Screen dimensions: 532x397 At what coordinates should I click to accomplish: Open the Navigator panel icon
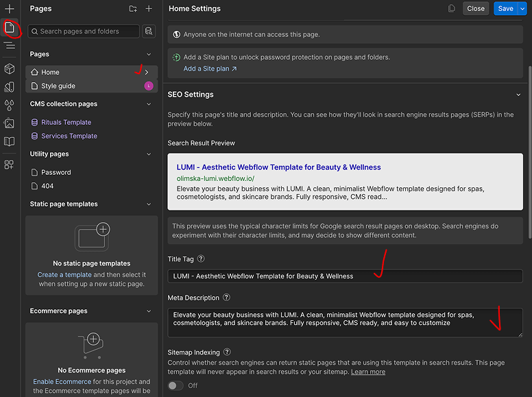pos(10,45)
